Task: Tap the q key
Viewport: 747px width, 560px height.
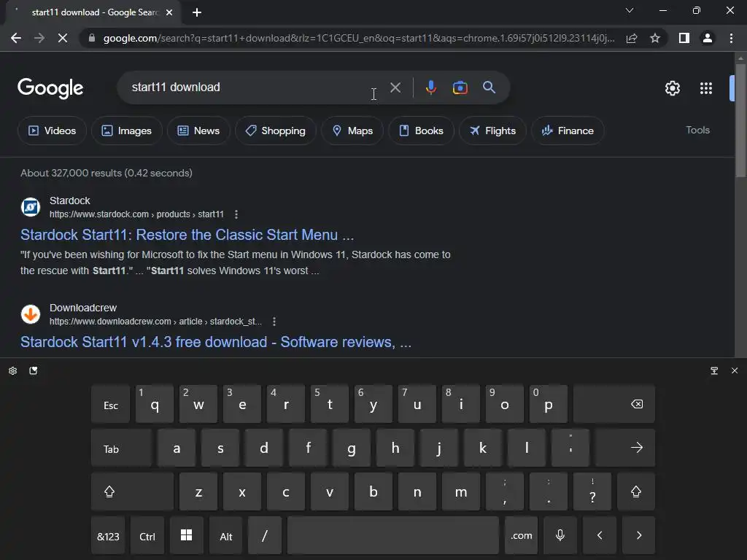Action: [155, 404]
